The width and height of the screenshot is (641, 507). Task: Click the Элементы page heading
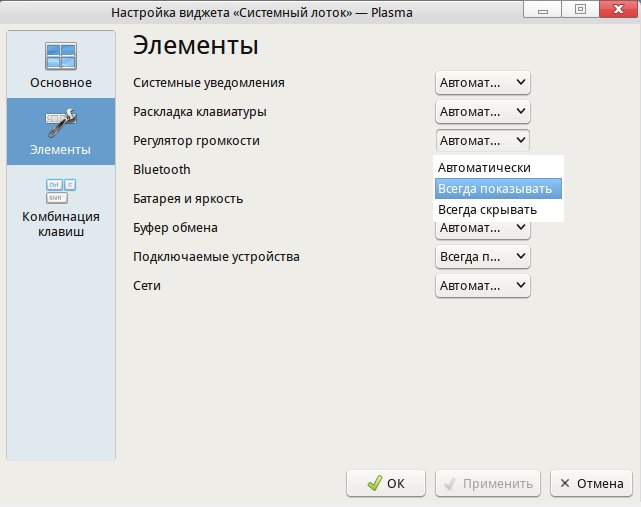(x=196, y=46)
